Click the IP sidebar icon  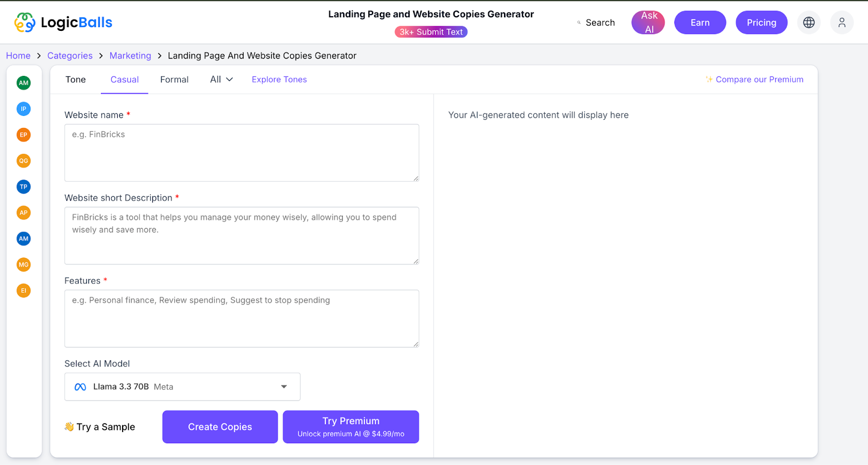pos(23,109)
